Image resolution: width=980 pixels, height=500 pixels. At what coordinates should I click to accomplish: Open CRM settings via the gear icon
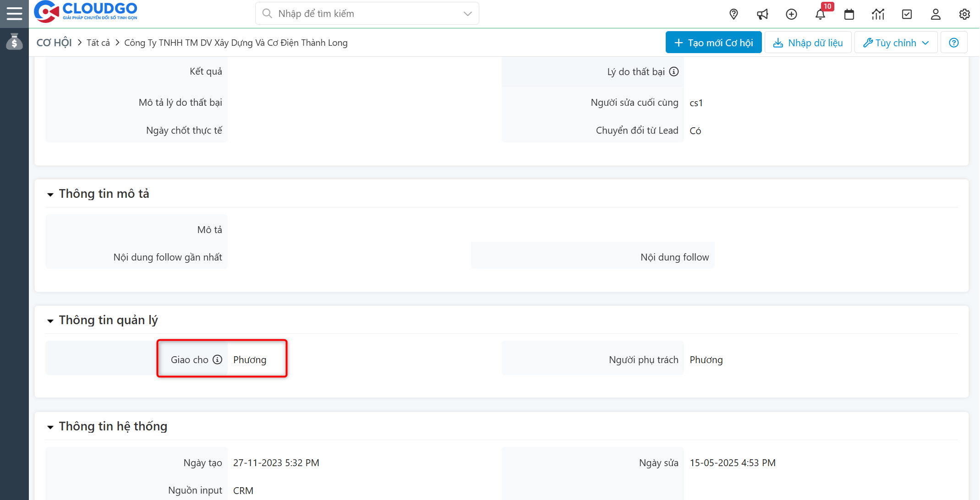[964, 14]
